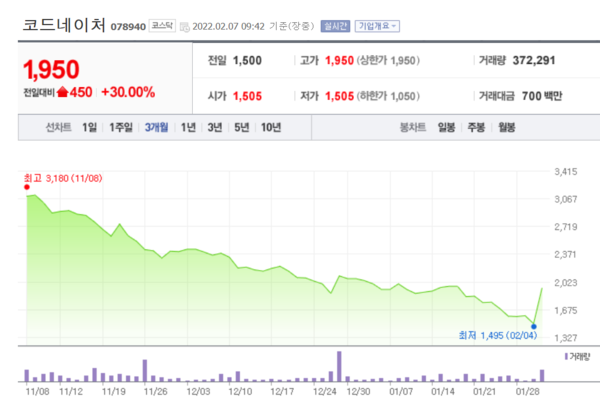This screenshot has height=409, width=600.
Task: Click the red up-arrow icon beside 450
Action: (x=62, y=92)
